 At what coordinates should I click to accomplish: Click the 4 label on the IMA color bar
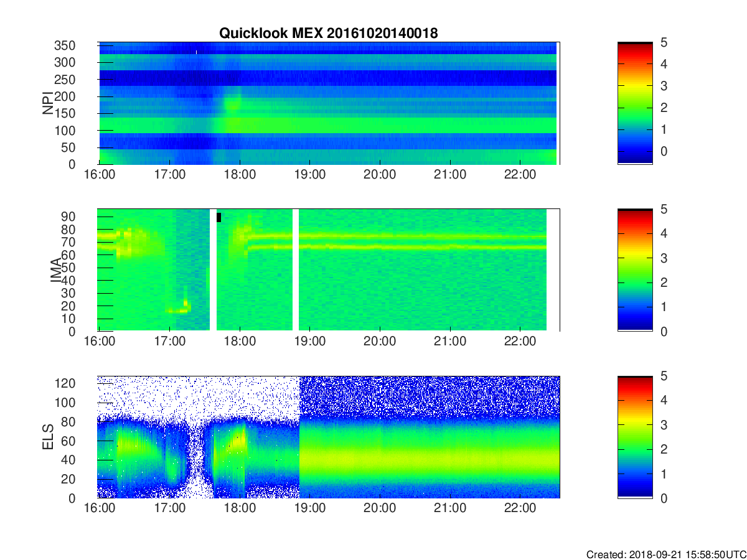click(663, 233)
